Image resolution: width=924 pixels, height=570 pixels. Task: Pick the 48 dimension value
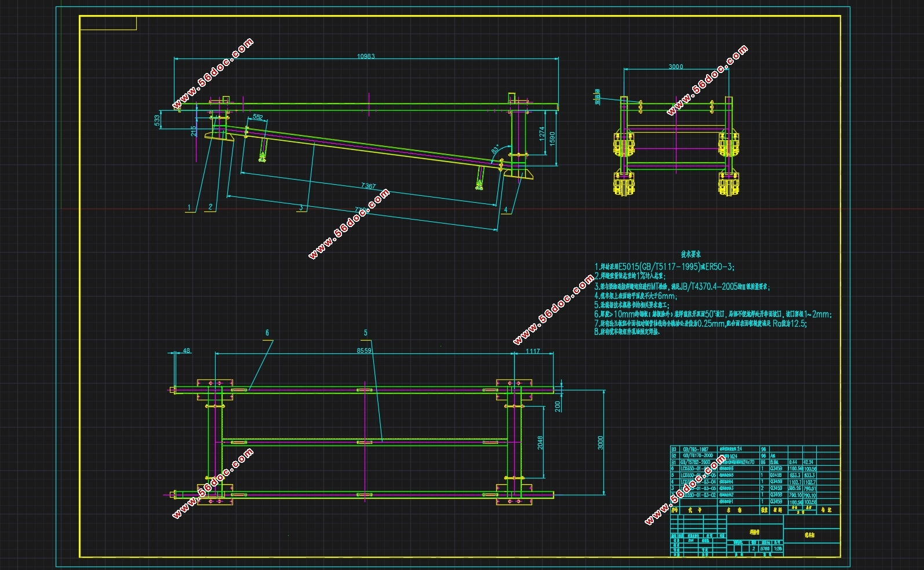coord(186,350)
